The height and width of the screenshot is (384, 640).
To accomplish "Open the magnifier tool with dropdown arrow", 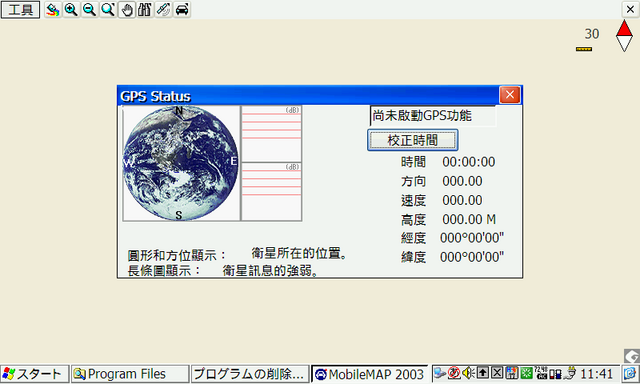I will 108,9.
